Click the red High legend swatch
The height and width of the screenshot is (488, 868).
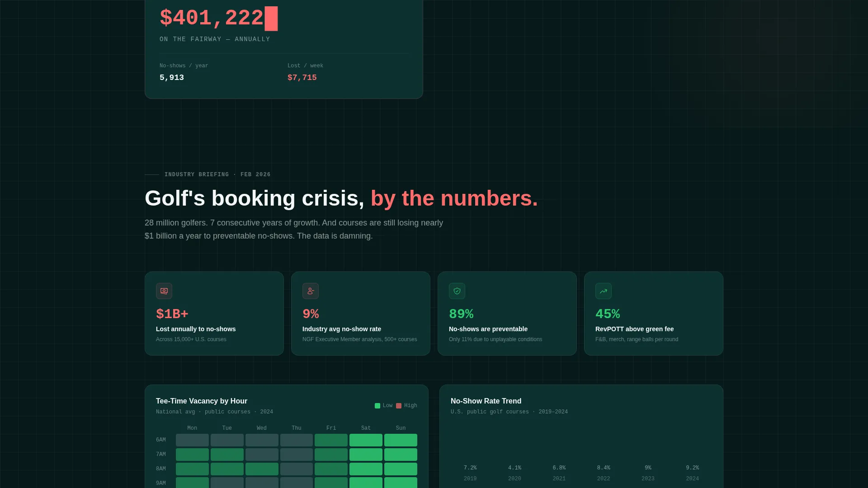click(399, 406)
